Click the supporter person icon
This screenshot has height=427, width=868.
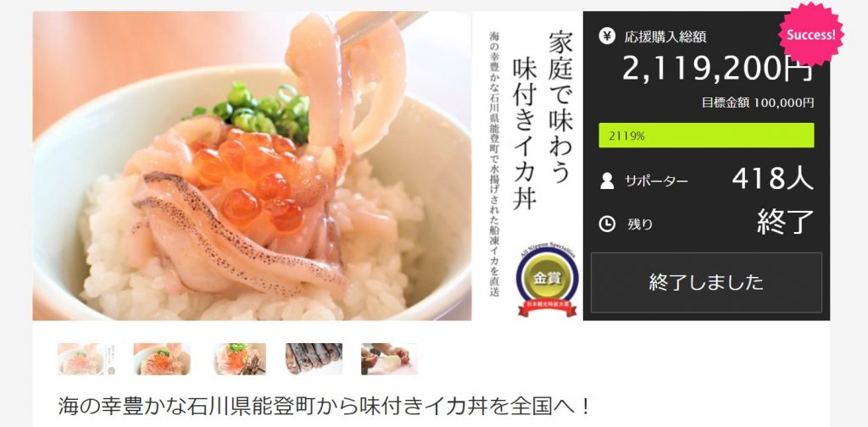(x=607, y=180)
